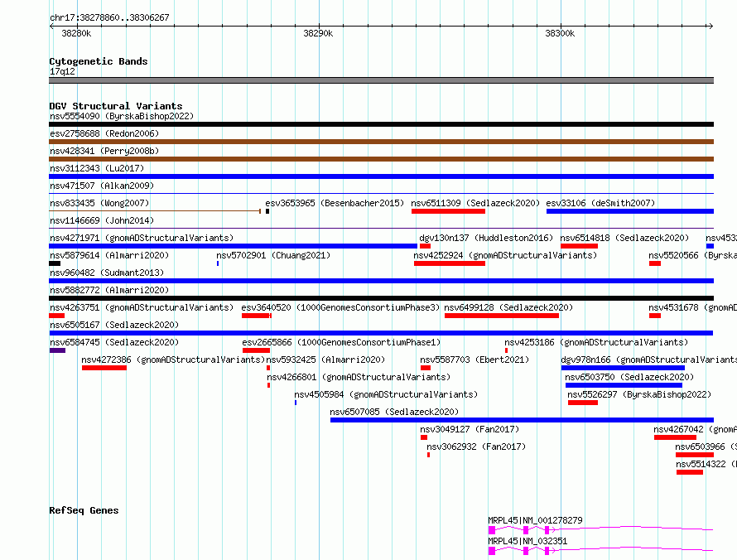Click the right arrow end of the ruler
This screenshot has width=737, height=560.
pyautogui.click(x=711, y=26)
